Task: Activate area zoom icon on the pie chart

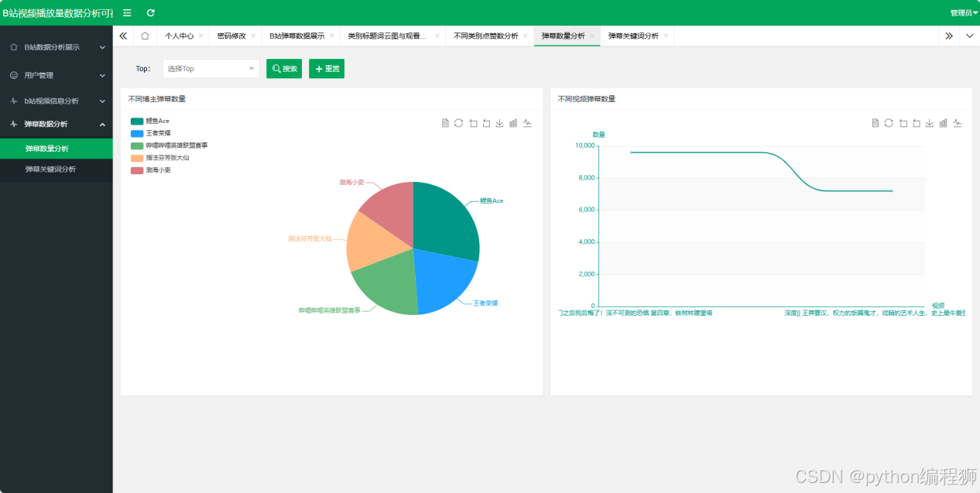Action: [472, 123]
